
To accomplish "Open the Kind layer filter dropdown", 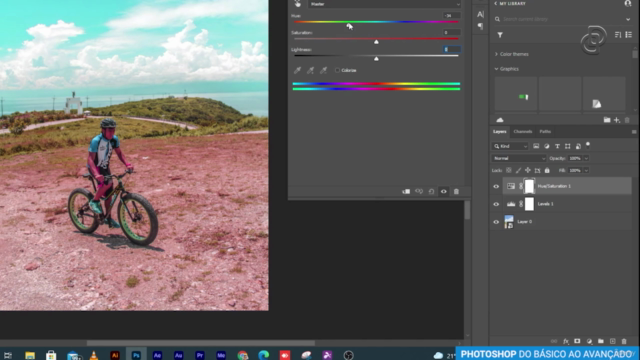I will [x=510, y=146].
